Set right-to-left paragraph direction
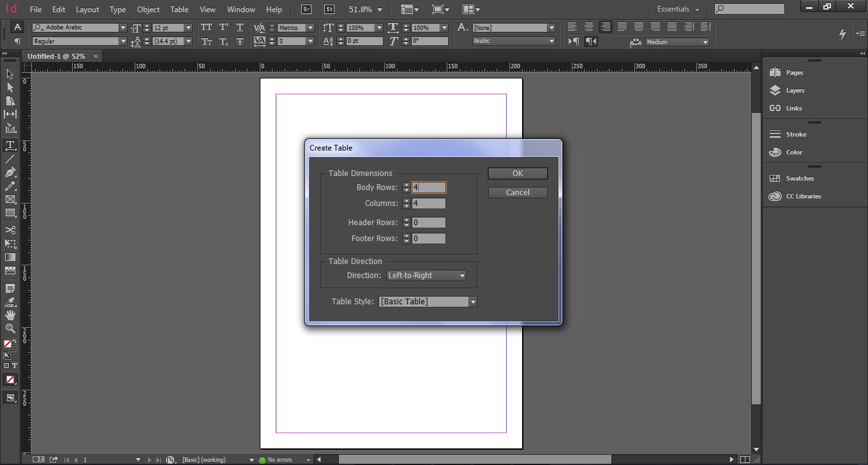The height and width of the screenshot is (465, 868). [591, 41]
